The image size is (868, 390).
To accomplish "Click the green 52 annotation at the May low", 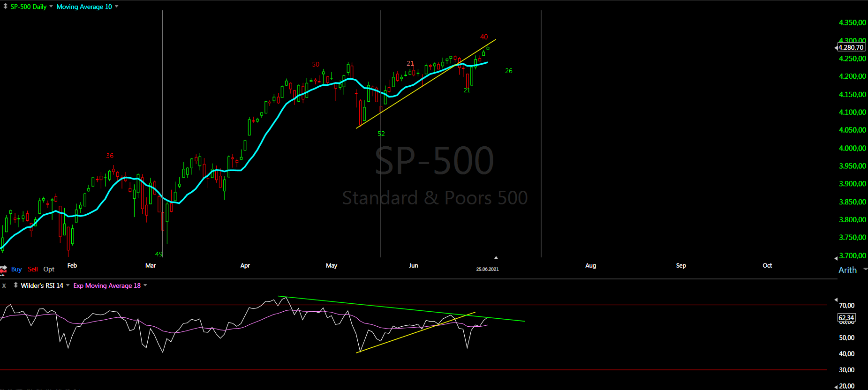I will [x=381, y=134].
